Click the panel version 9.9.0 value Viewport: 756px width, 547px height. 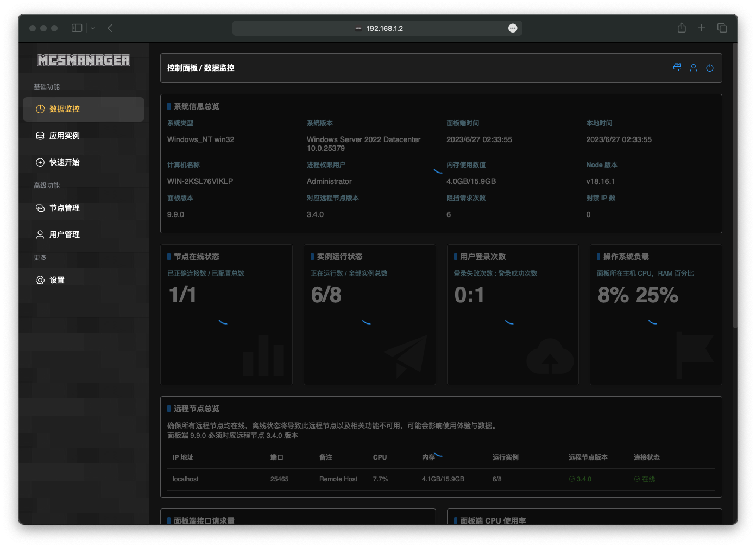[x=176, y=214]
